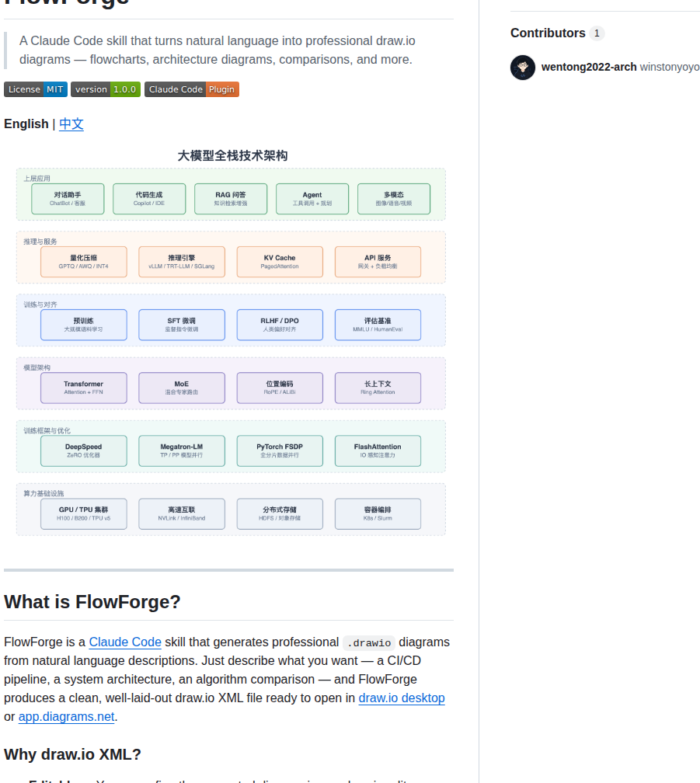Click the FlashAttention diagram box
700x783 pixels.
378,451
